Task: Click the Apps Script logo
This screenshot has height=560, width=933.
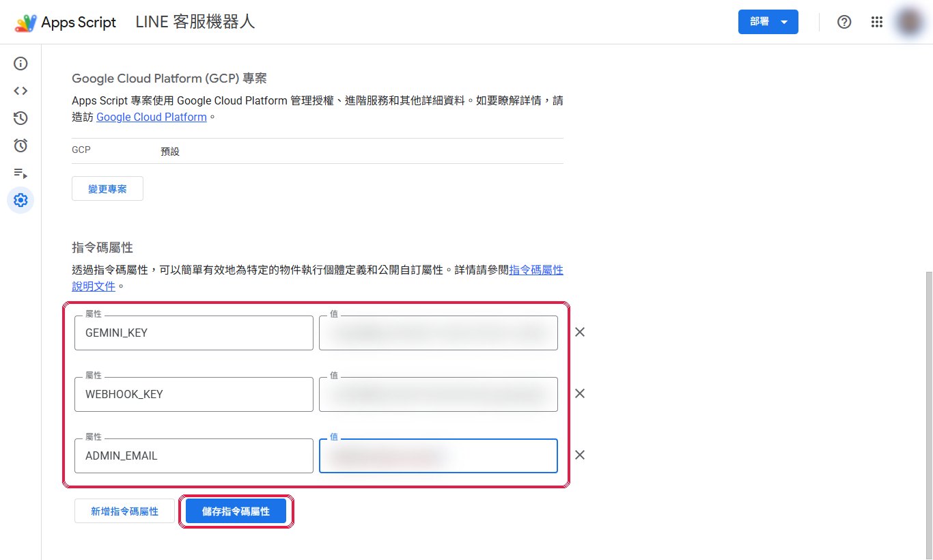Action: coord(66,23)
